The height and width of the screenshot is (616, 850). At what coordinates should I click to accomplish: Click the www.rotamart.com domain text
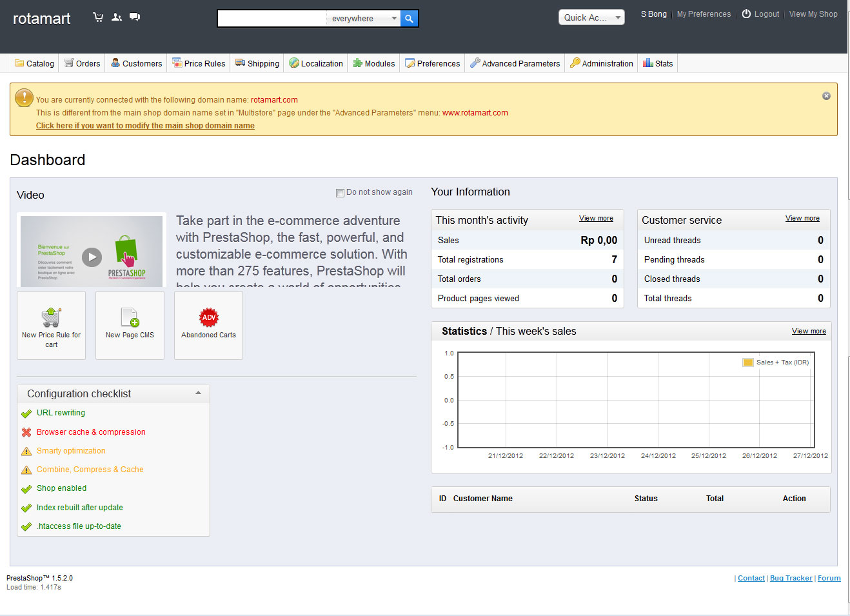pyautogui.click(x=475, y=113)
